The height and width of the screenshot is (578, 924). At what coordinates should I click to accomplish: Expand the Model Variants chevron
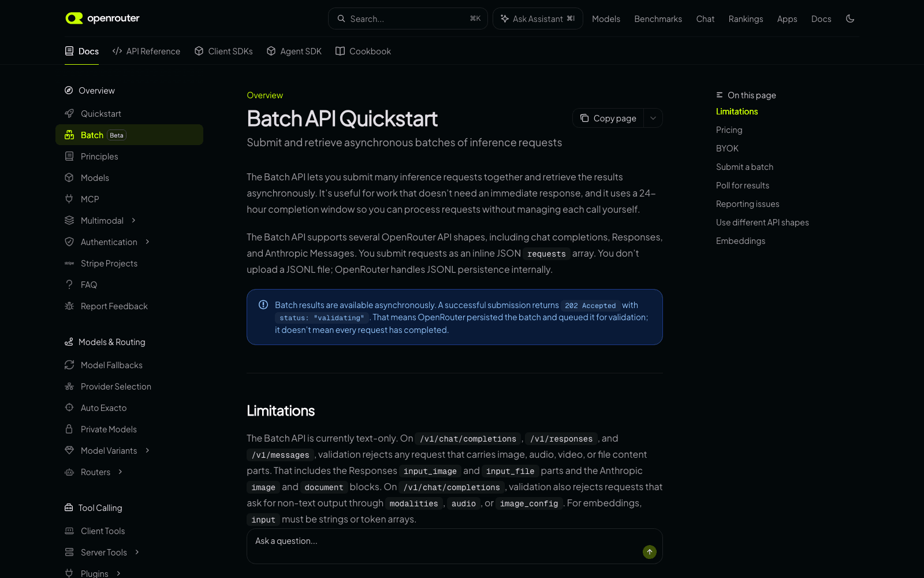[147, 450]
